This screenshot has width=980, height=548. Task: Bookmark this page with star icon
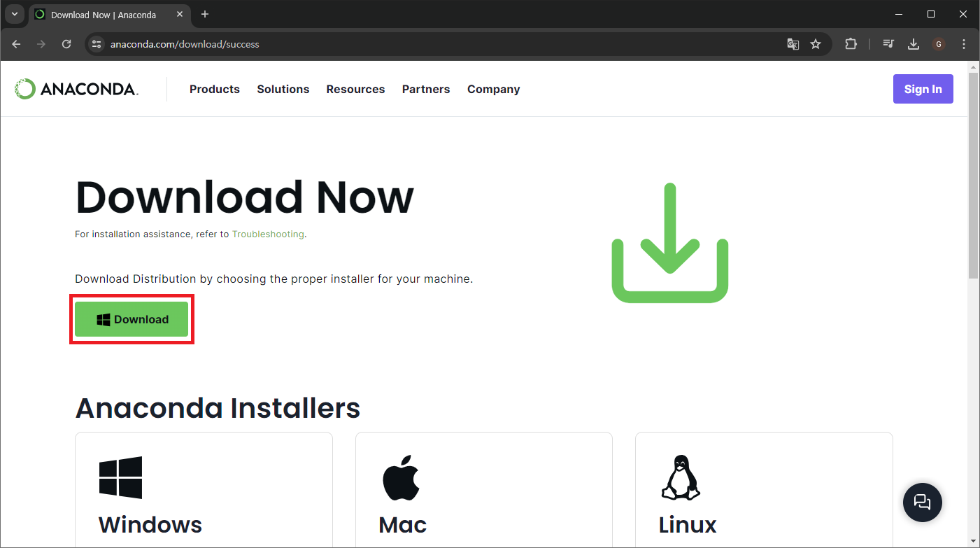(x=816, y=44)
